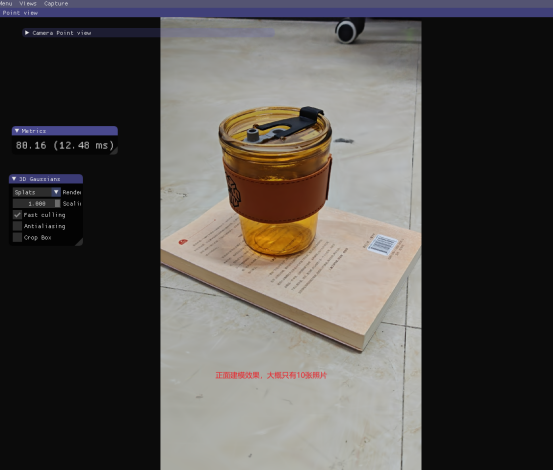
Task: Click the resize grip of the Metrics panel
Action: [114, 151]
